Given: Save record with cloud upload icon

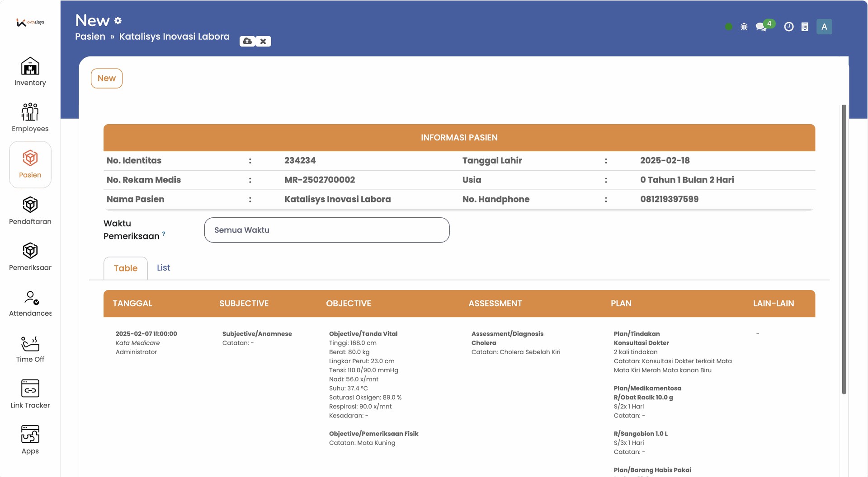Looking at the screenshot, I should pyautogui.click(x=247, y=41).
